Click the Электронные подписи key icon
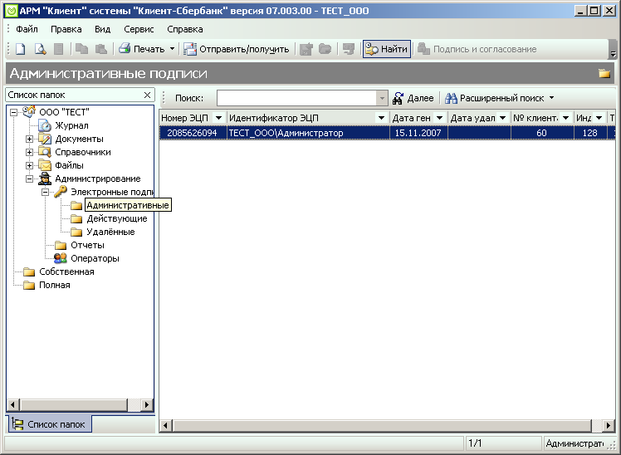This screenshot has height=455, width=621. tap(61, 192)
